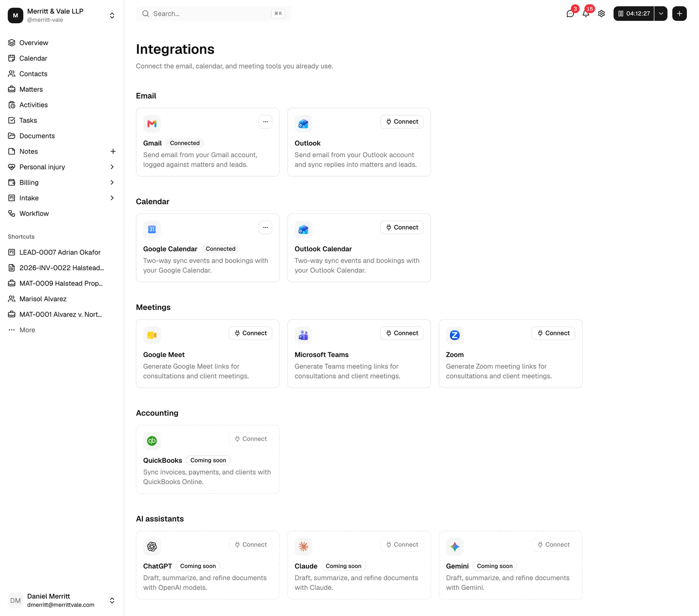The height and width of the screenshot is (616, 699).
Task: Click the Microsoft Teams logo icon
Action: pos(303,335)
